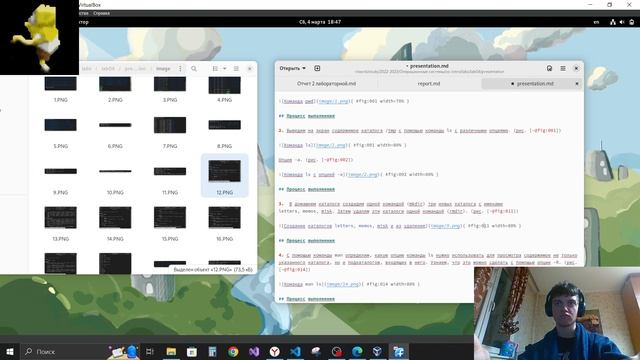Click the new document icon in text editor

317,68
